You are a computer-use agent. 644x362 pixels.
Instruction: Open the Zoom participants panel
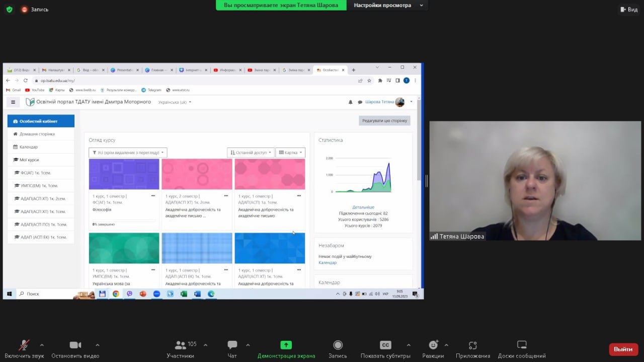pos(180,349)
